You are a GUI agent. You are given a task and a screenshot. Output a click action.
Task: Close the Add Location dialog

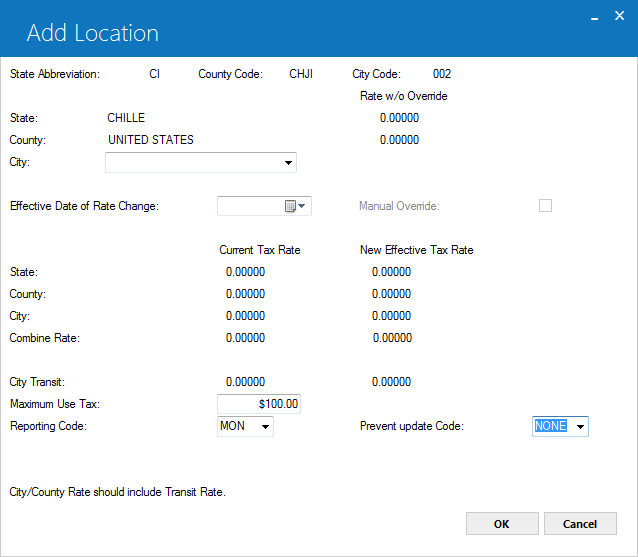point(619,16)
